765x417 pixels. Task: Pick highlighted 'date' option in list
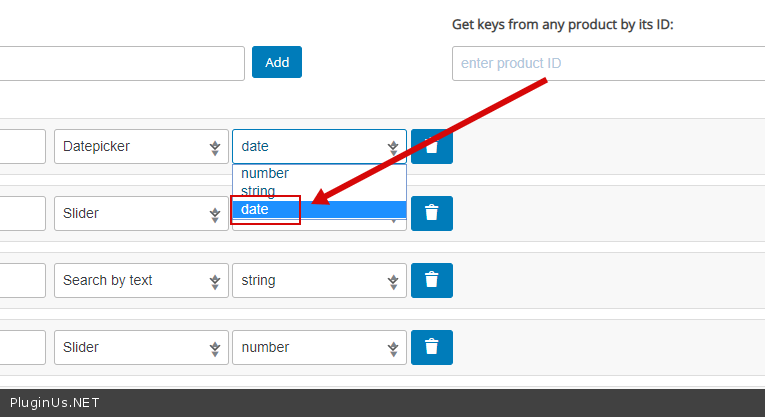(x=256, y=209)
